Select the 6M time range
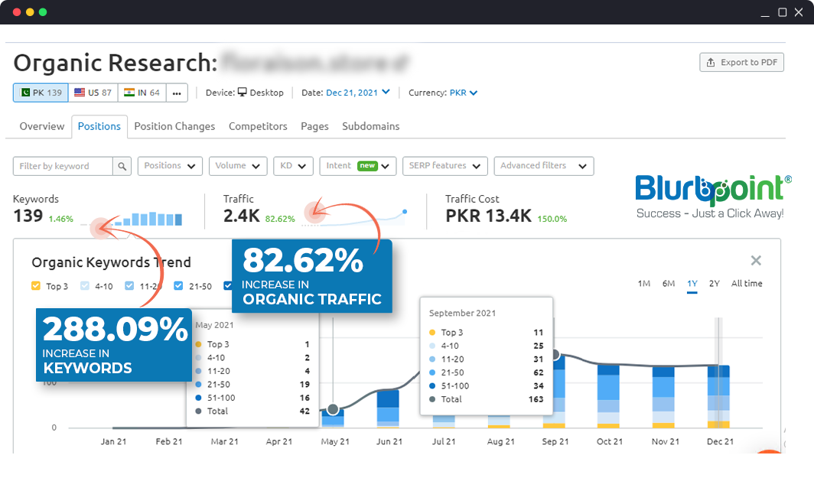The height and width of the screenshot is (504, 814). click(x=669, y=284)
